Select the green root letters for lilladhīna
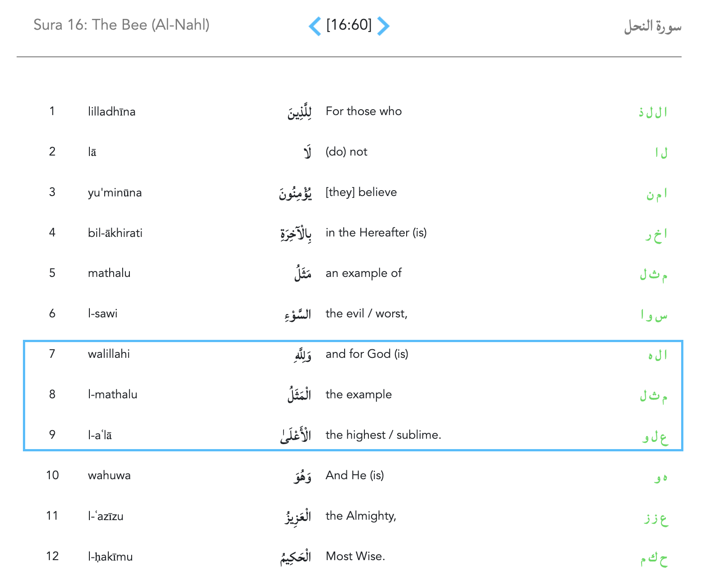This screenshot has width=709, height=588. pos(653,112)
